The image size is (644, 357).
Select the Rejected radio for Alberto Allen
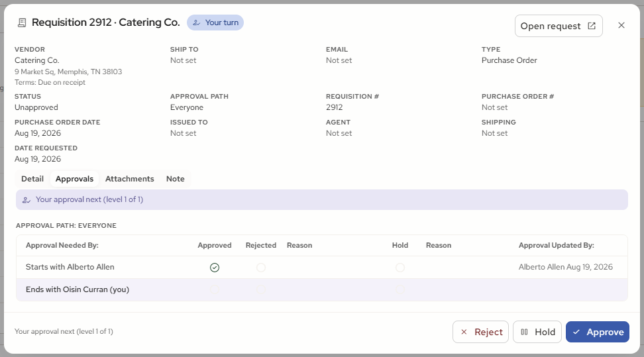261,268
